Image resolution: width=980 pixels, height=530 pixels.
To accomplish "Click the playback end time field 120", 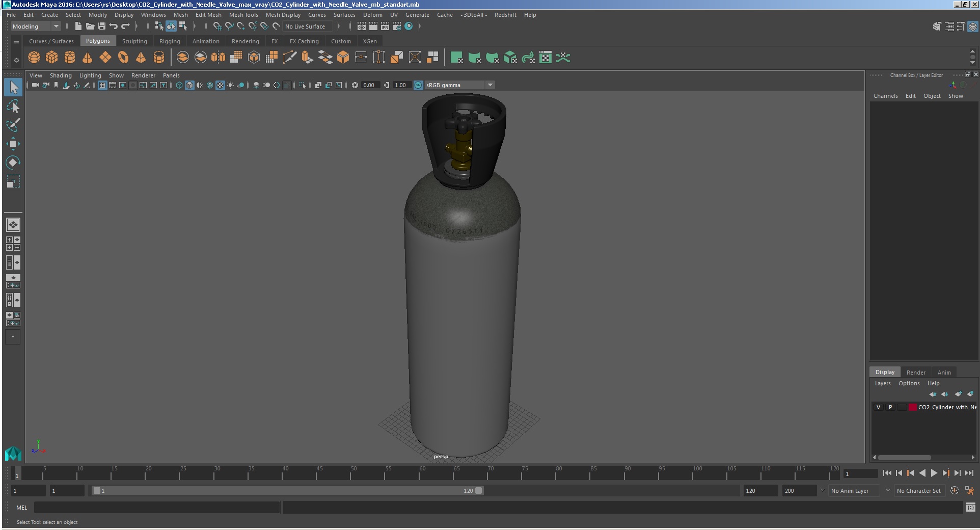I will (x=760, y=491).
